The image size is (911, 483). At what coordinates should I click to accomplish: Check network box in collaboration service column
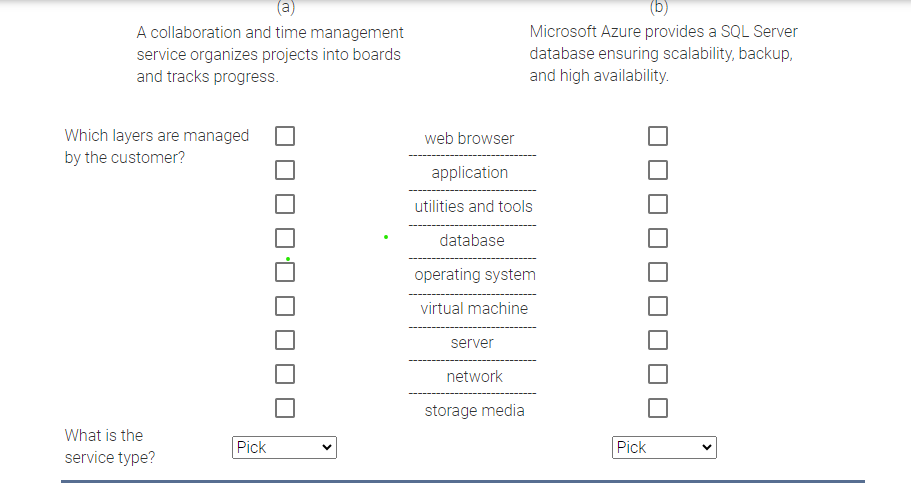pos(285,374)
